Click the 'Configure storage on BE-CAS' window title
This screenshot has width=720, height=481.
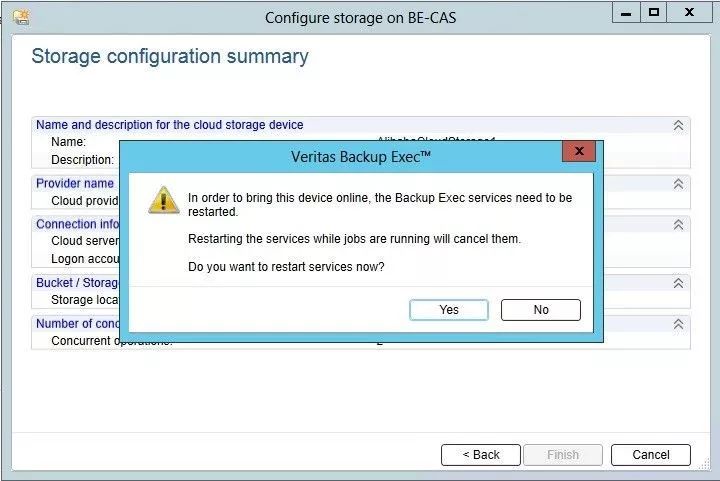point(360,18)
